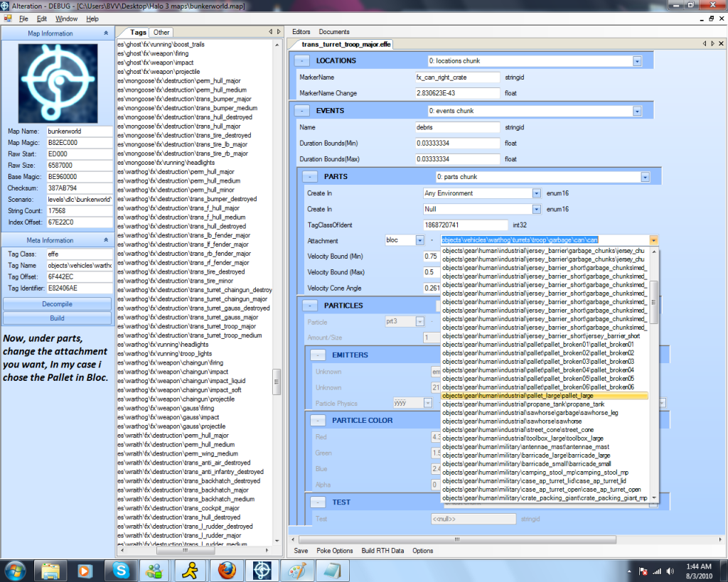Viewport: 728px width, 582px height.
Task: Click the tag list vertical scrollbar thumb
Action: (x=277, y=382)
